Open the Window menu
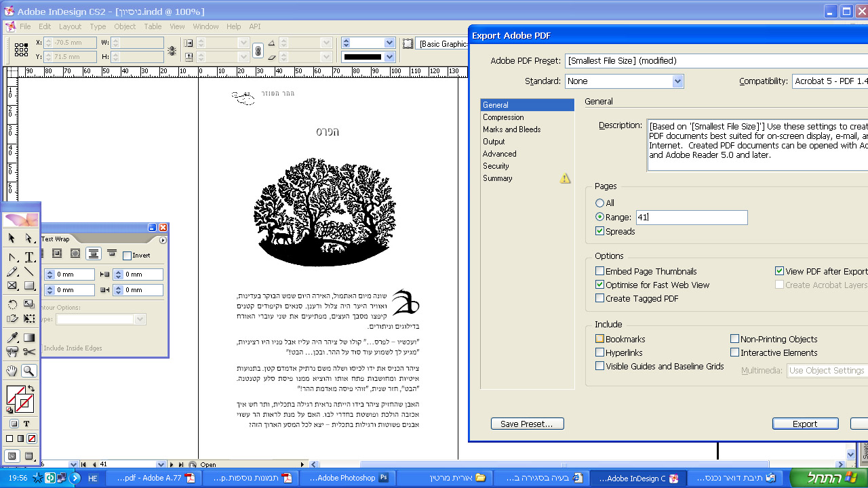This screenshot has height=488, width=868. 205,26
